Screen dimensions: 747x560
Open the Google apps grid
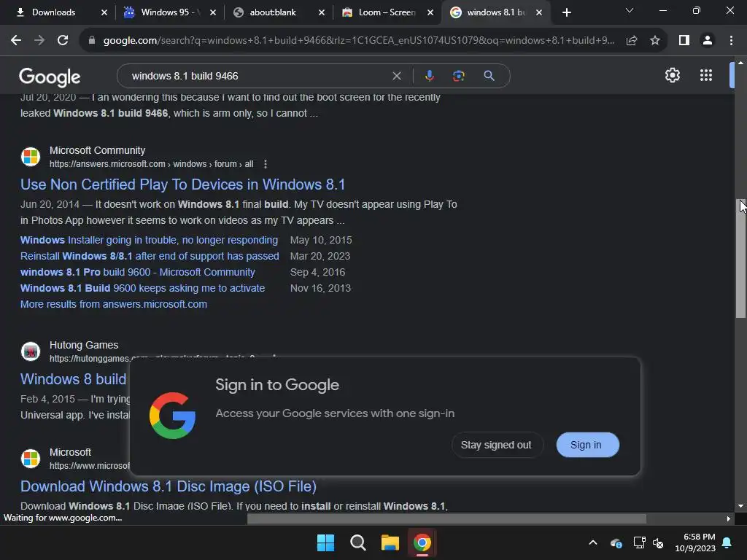(x=706, y=75)
